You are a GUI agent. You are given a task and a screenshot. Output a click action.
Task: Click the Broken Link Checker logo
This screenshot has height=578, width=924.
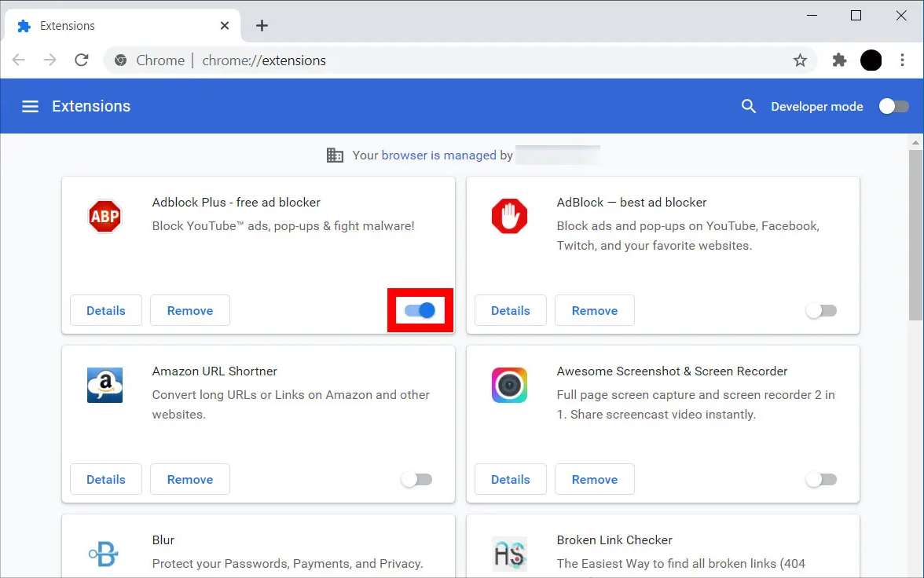tap(509, 554)
